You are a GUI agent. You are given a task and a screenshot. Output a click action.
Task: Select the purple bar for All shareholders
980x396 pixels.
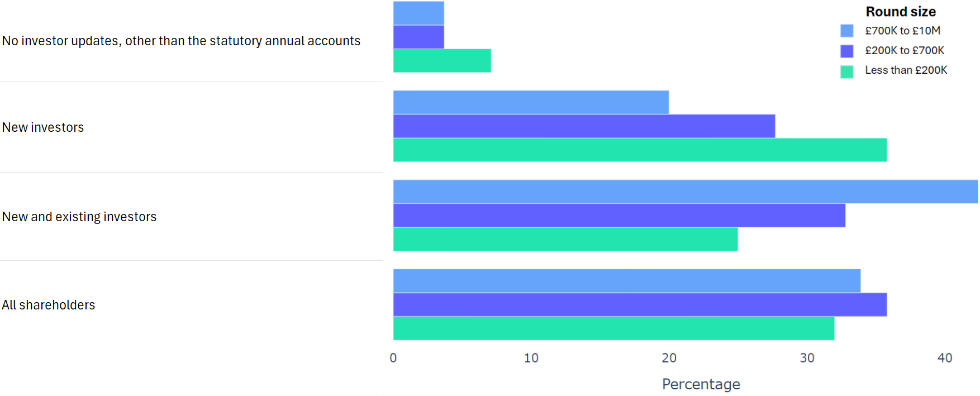[640, 304]
